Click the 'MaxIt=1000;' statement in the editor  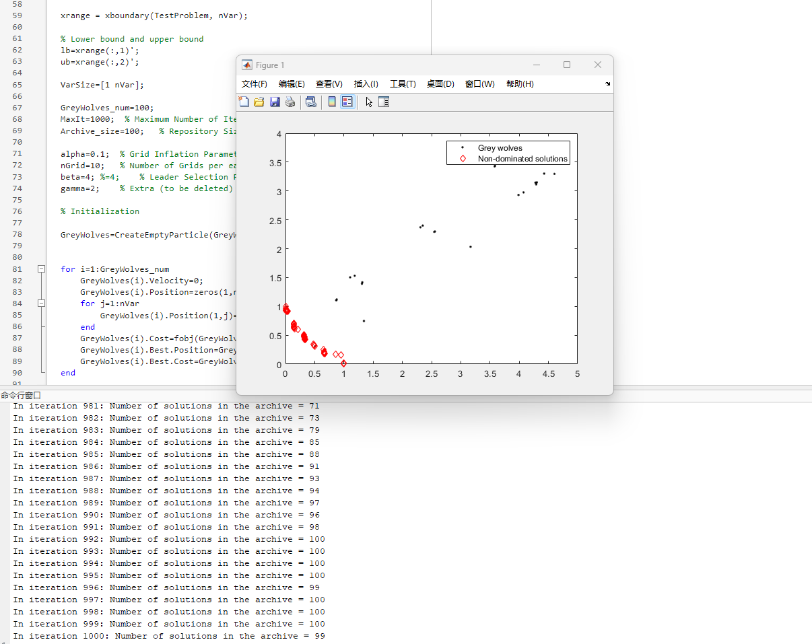tap(88, 119)
